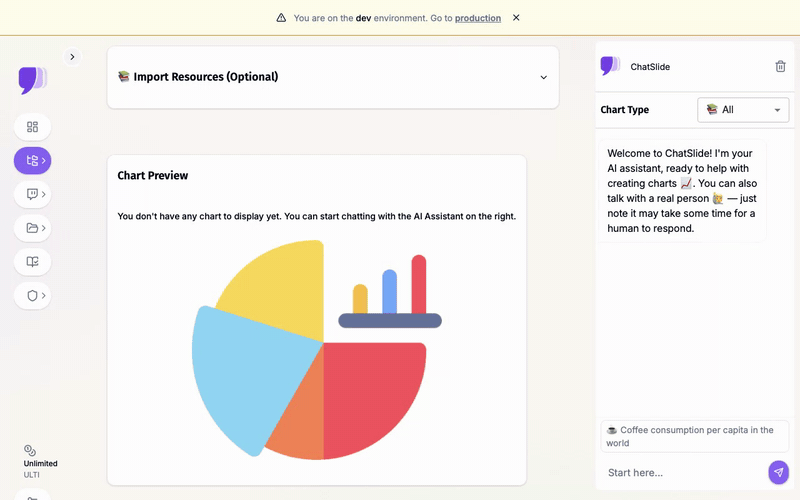Image resolution: width=800 pixels, height=500 pixels.
Task: Click the welcome message from ChatSlide
Action: point(682,191)
